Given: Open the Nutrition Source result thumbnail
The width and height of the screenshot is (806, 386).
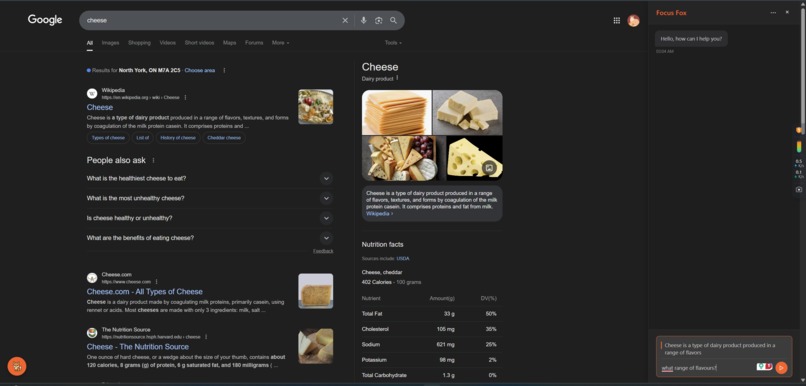Looking at the screenshot, I should click(316, 346).
